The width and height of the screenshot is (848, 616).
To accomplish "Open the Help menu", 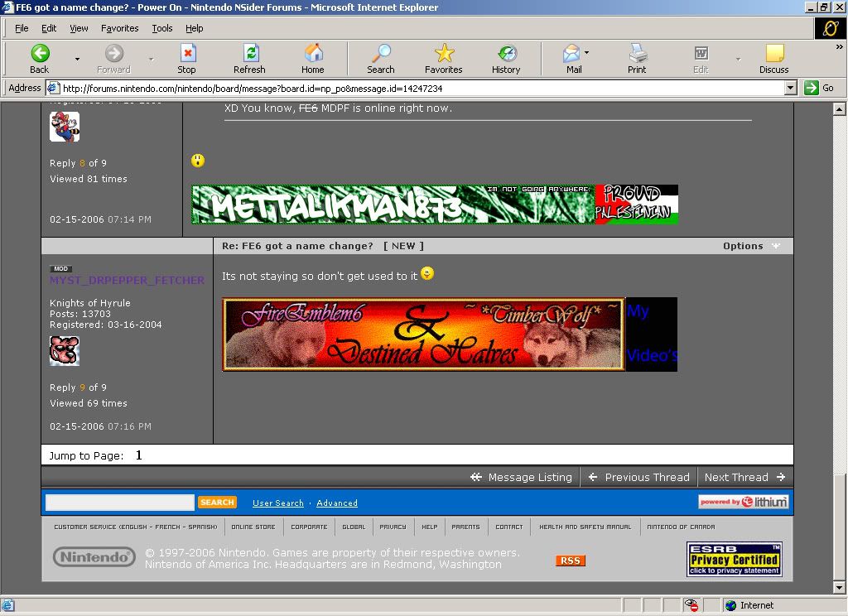I will click(x=194, y=28).
